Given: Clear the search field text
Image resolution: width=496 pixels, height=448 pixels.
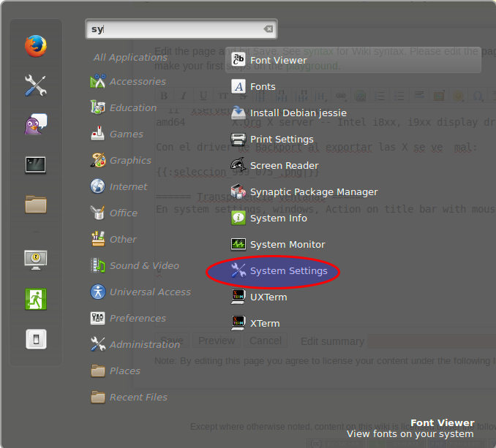Looking at the screenshot, I should (x=268, y=29).
